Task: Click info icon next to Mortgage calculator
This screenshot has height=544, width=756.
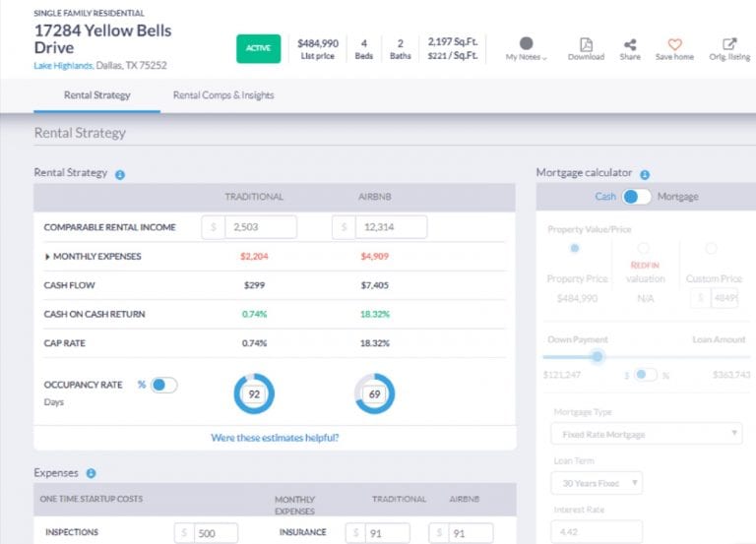Action: tap(643, 173)
